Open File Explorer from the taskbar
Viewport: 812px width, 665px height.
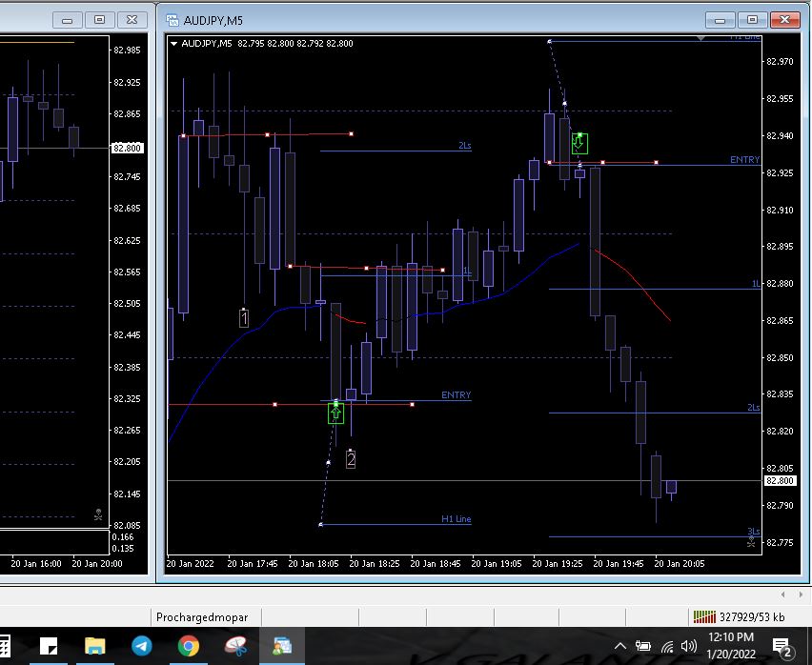pos(95,647)
